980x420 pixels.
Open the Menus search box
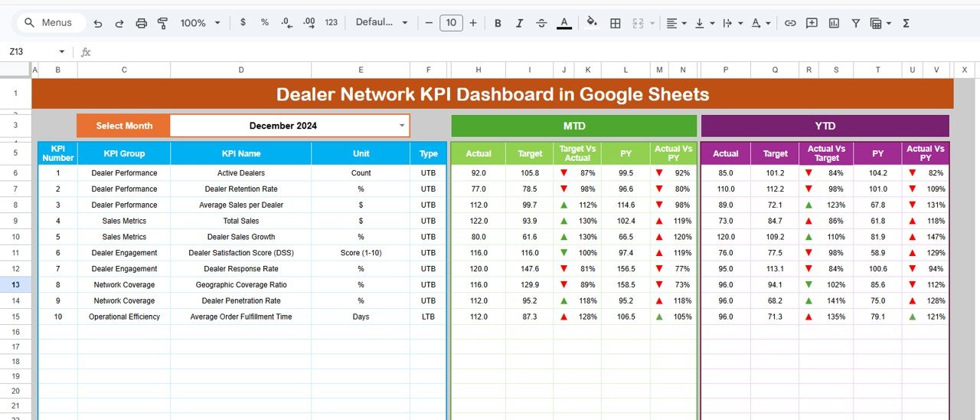pyautogui.click(x=48, y=23)
